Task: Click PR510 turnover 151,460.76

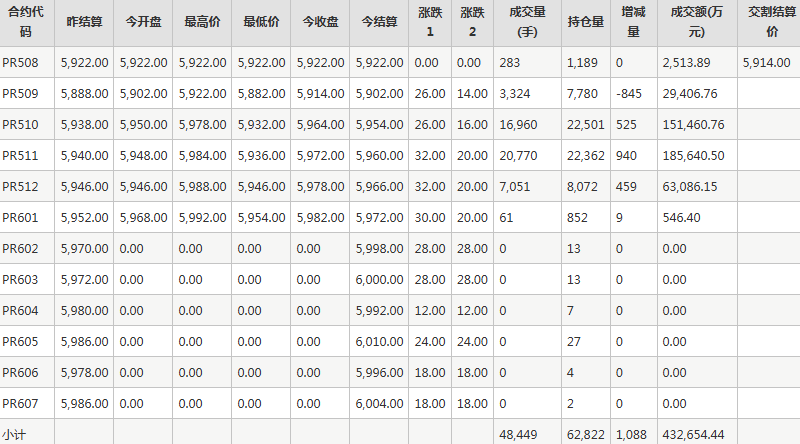Action: 693,125
